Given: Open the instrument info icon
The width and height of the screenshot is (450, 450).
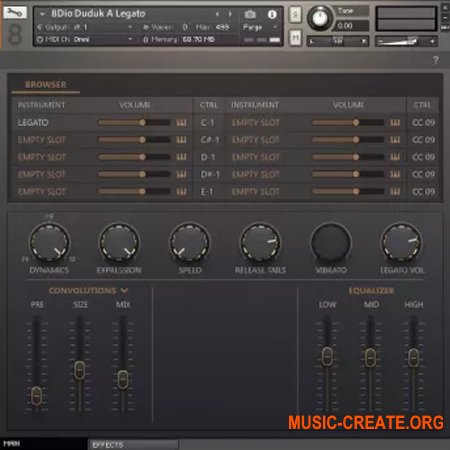Looking at the screenshot, I should [272, 14].
